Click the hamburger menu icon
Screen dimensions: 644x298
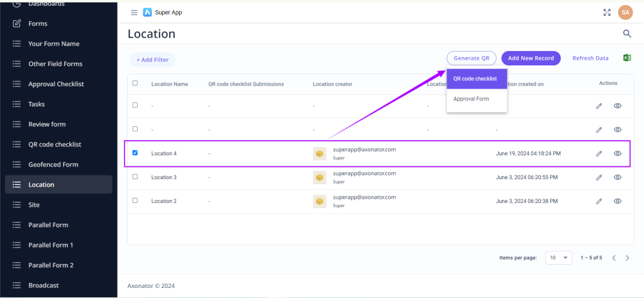133,12
